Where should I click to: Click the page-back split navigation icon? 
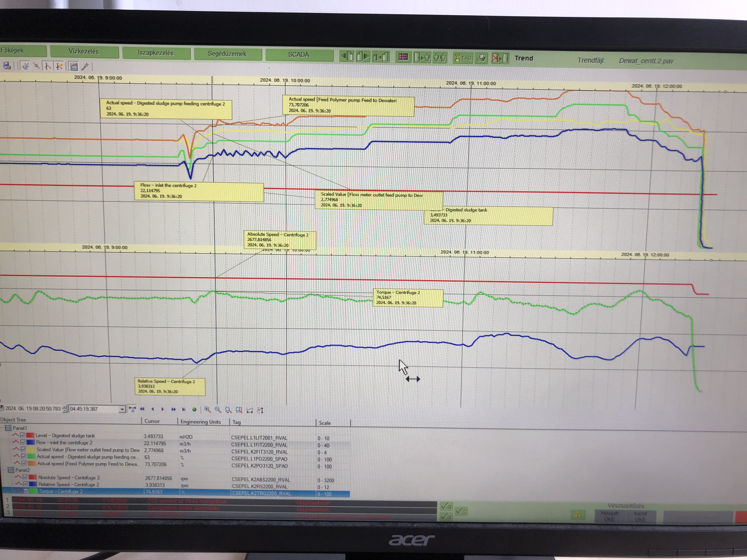(x=381, y=57)
